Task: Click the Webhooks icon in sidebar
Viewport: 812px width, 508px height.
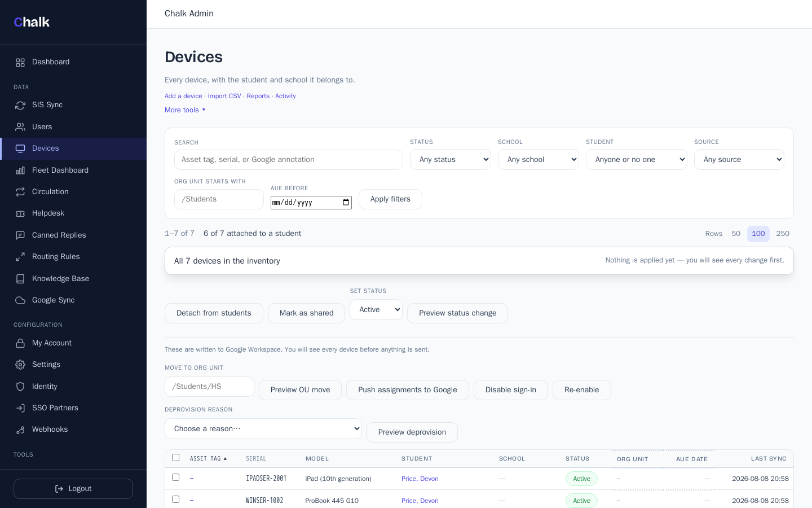Action: (x=20, y=430)
